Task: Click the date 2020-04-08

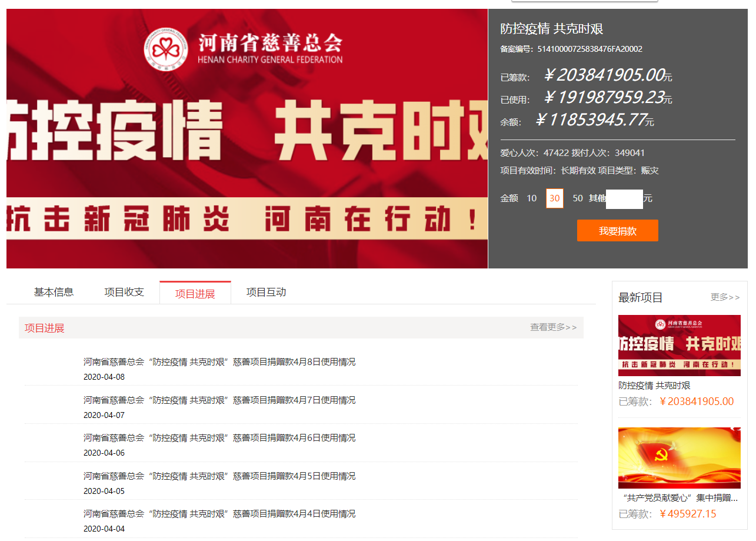Action: click(104, 377)
